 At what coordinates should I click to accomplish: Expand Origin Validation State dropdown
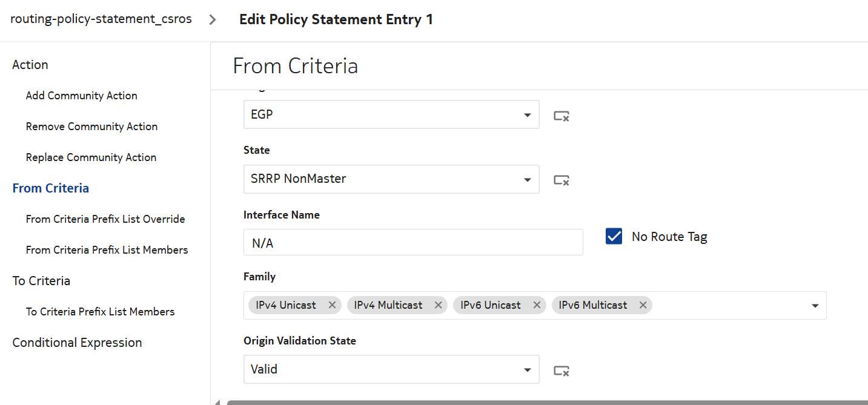tap(528, 370)
